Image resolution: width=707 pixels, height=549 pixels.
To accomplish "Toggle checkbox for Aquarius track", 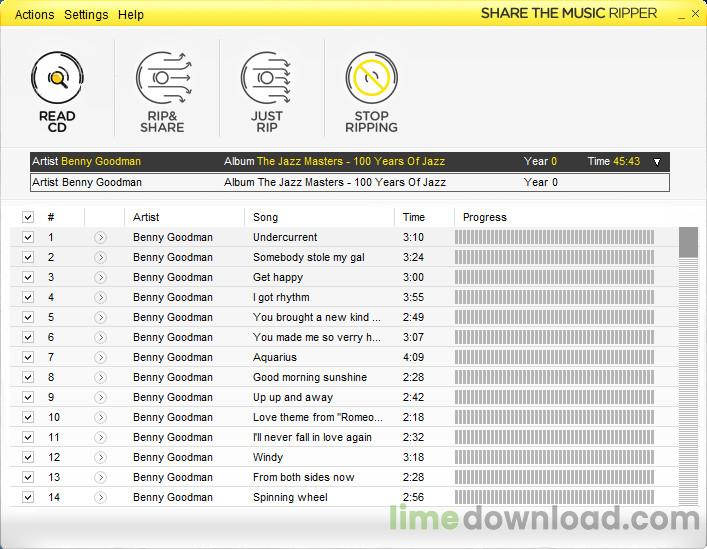I will (28, 357).
